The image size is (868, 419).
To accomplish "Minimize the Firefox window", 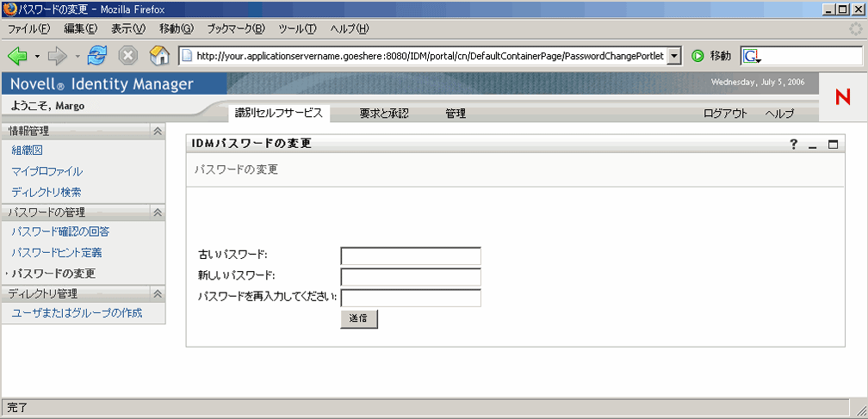I will click(828, 9).
